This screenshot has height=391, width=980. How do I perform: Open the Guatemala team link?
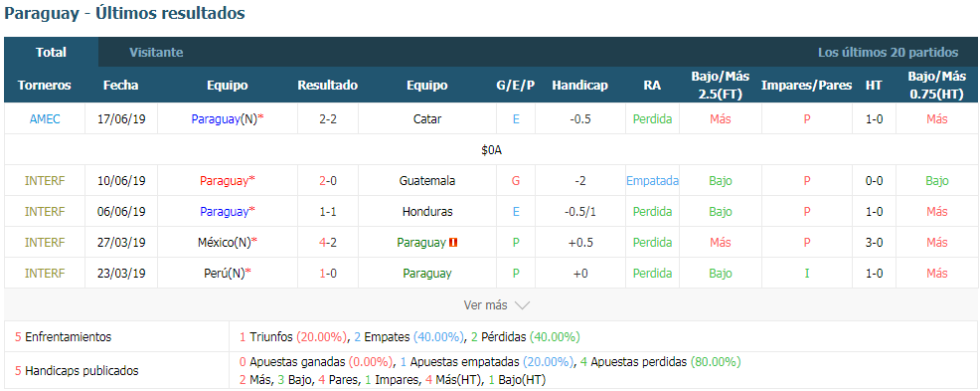point(426,181)
